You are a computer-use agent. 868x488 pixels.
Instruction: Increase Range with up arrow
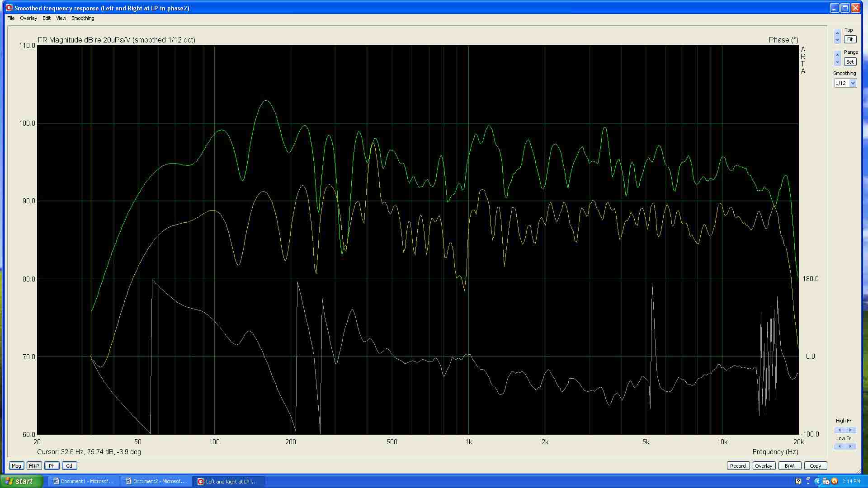click(837, 56)
